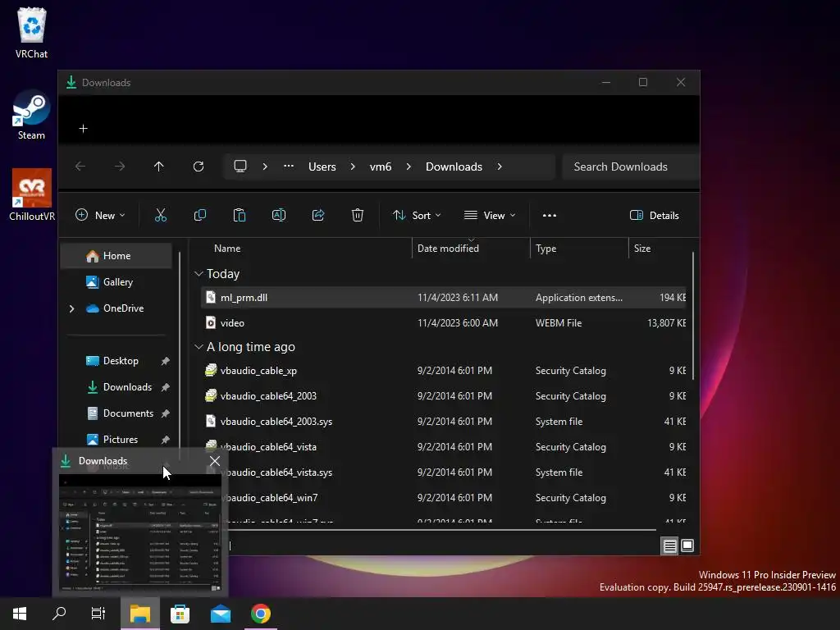Click the Cut scissors icon

click(x=161, y=216)
